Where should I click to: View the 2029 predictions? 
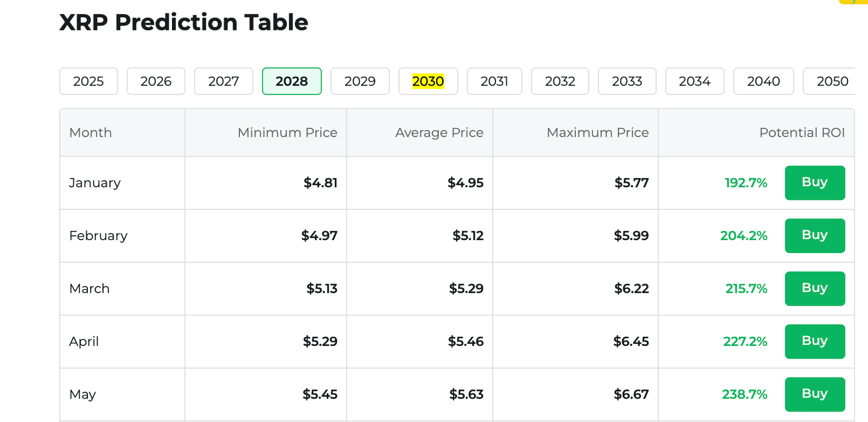pos(360,81)
